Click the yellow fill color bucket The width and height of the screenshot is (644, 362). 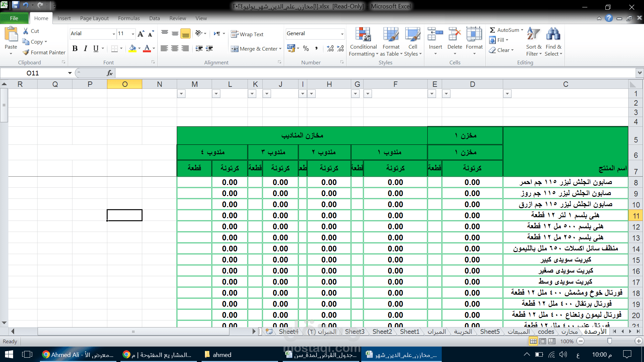click(x=132, y=49)
